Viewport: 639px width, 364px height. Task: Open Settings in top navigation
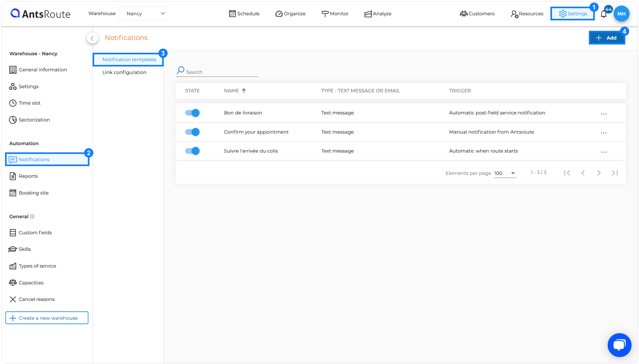click(x=573, y=14)
